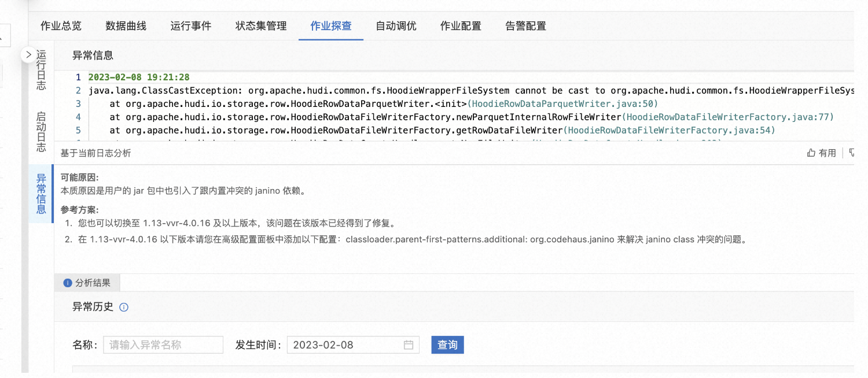Click the info icon on 分析结果 tab
868x378 pixels.
click(68, 283)
